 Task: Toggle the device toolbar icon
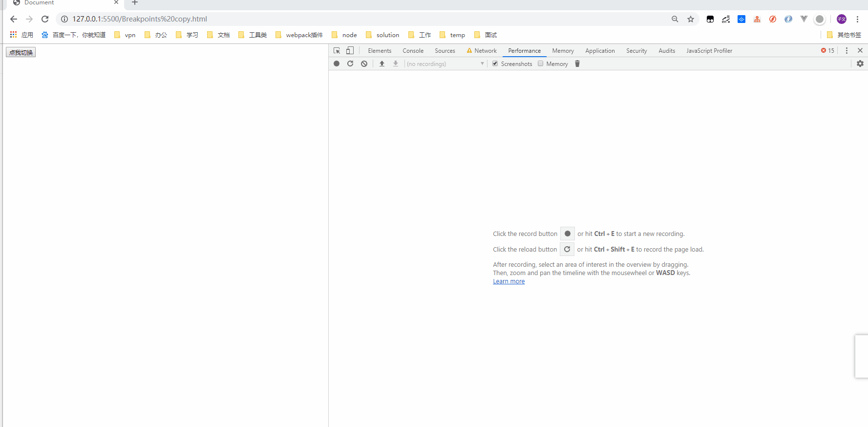tap(350, 51)
